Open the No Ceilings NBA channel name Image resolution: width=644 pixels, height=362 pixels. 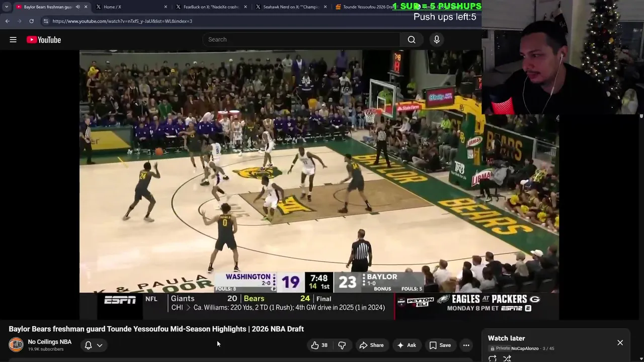pyautogui.click(x=50, y=342)
